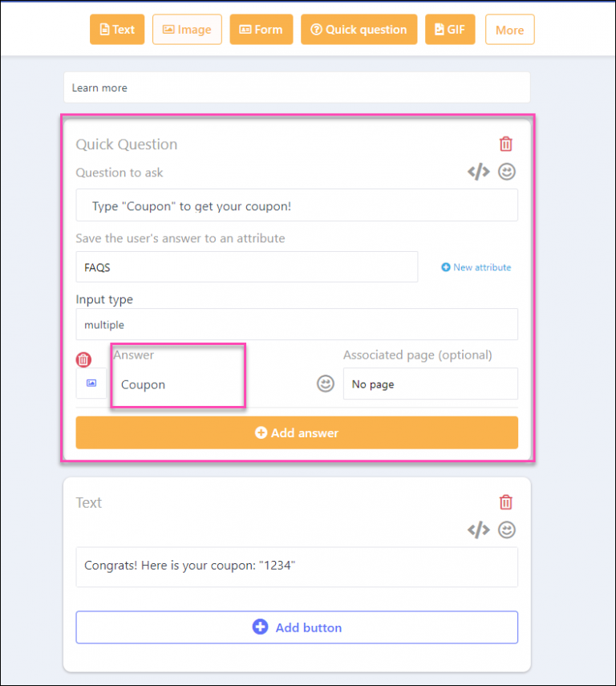
Task: Open the Input type dropdown showing multiple
Action: tap(297, 324)
